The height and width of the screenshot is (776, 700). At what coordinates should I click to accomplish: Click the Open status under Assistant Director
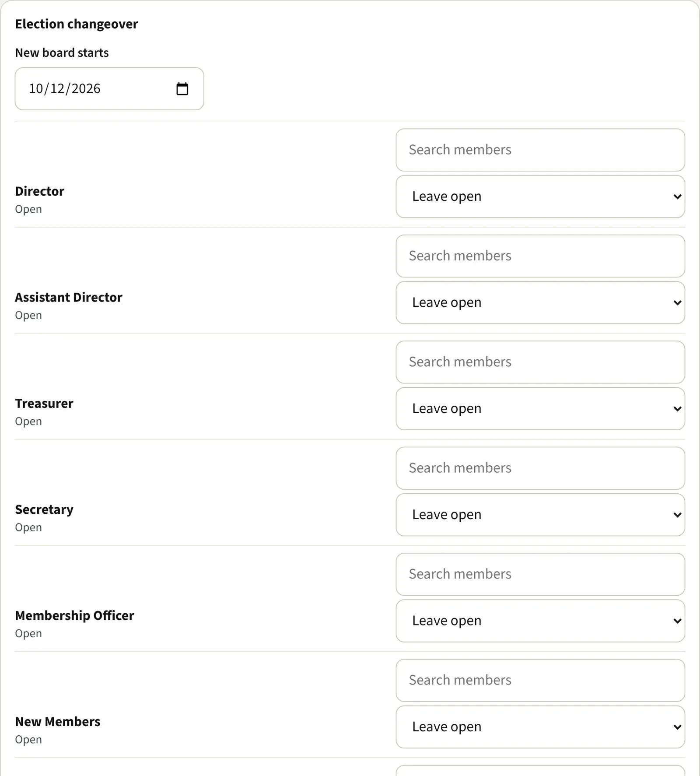click(28, 315)
